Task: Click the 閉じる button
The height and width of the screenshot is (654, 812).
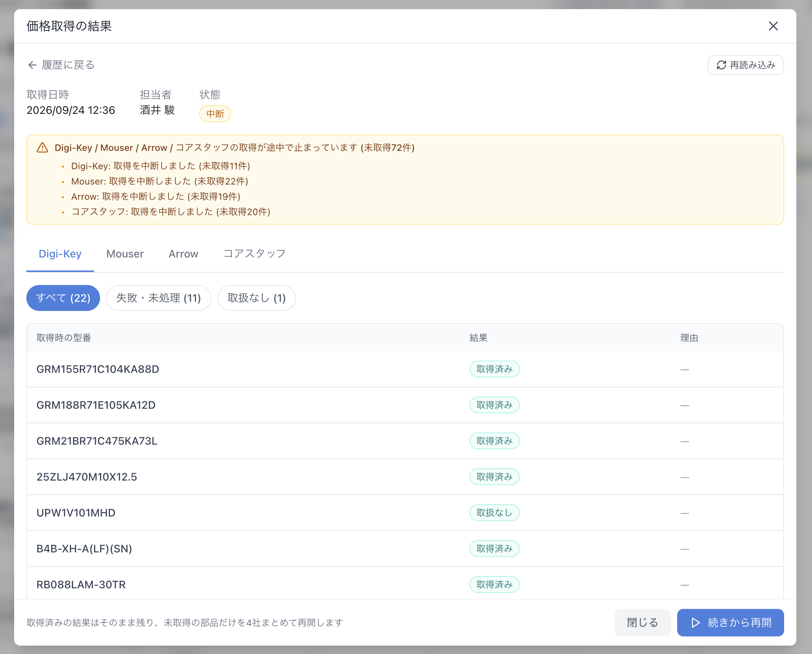Action: point(642,623)
